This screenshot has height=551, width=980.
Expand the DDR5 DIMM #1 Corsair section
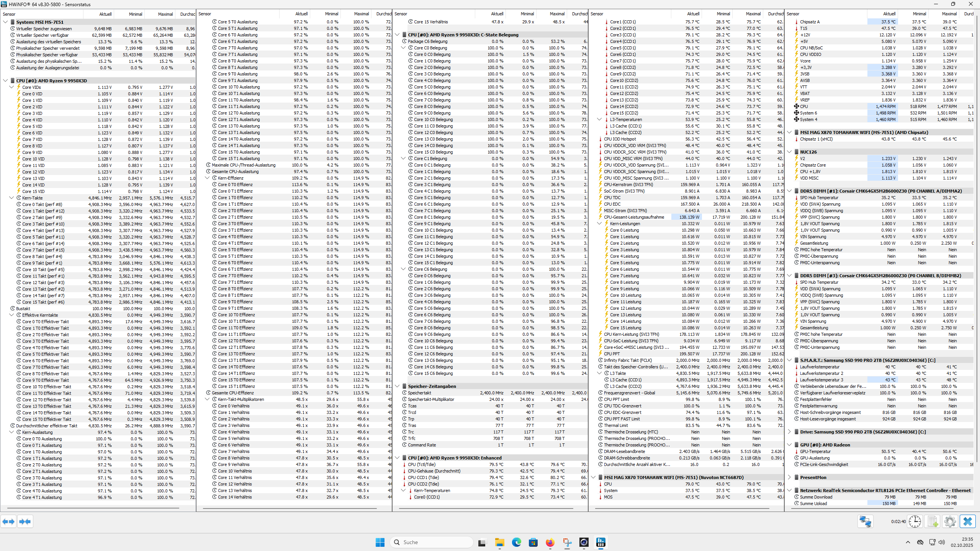point(790,190)
